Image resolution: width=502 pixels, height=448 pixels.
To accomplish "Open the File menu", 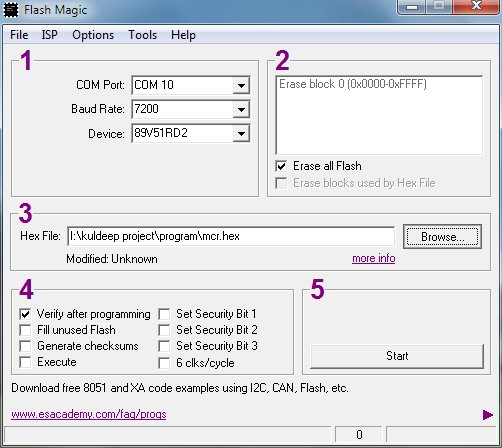I will 19,35.
